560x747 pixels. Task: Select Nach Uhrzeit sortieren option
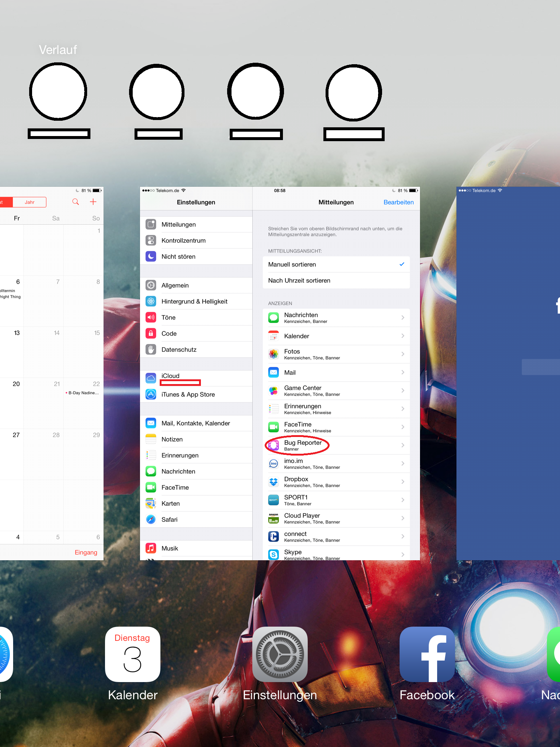pyautogui.click(x=336, y=280)
